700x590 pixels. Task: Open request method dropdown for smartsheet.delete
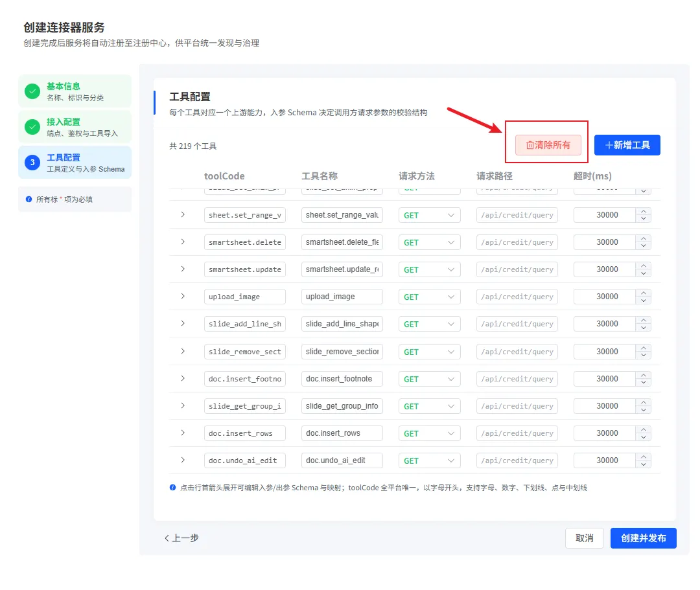(x=430, y=242)
